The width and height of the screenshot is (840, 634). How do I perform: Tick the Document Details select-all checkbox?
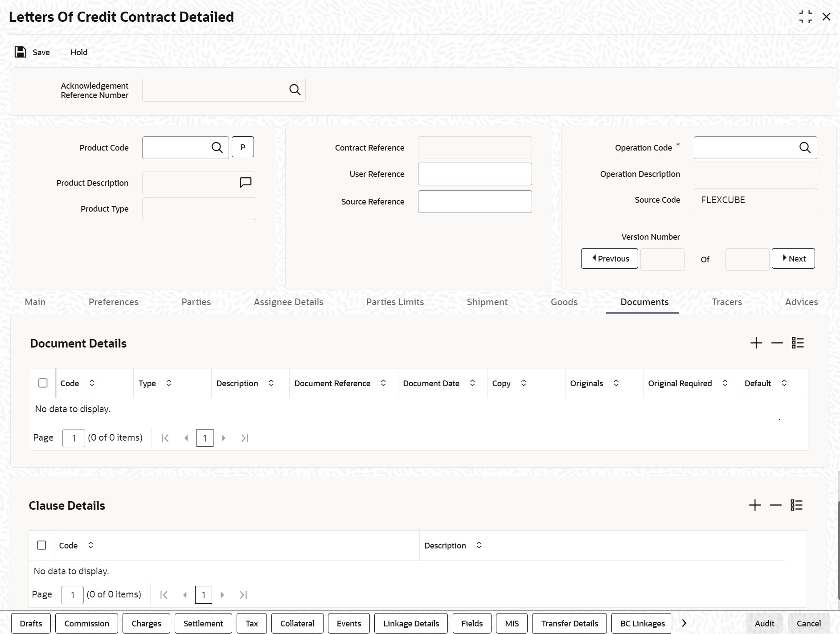pyautogui.click(x=43, y=383)
